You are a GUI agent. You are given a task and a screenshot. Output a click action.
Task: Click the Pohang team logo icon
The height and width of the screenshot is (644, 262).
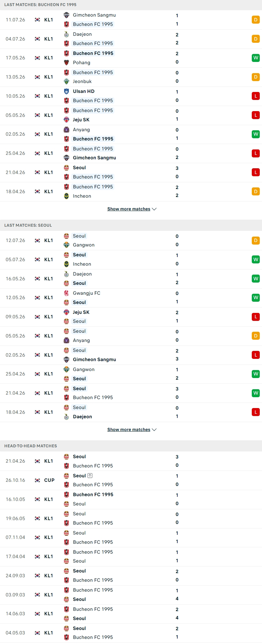[x=66, y=63]
